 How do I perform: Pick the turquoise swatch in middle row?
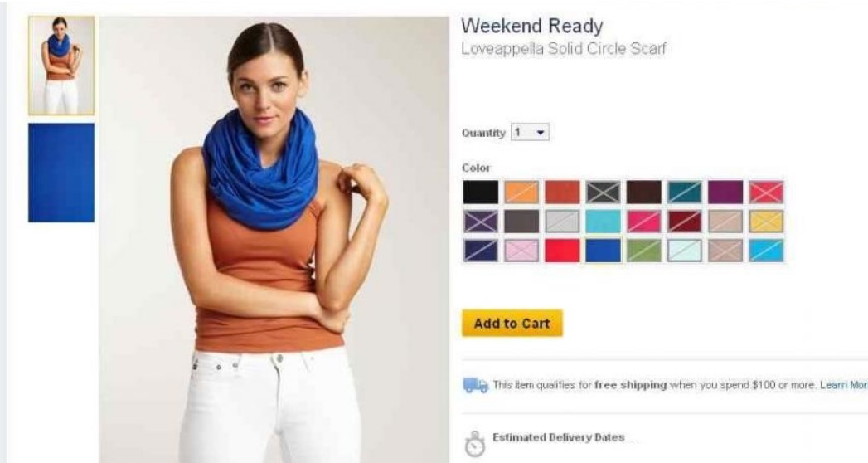tap(603, 222)
